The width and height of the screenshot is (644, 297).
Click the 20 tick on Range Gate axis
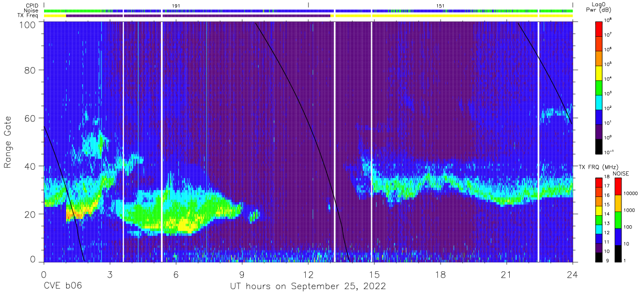click(29, 214)
